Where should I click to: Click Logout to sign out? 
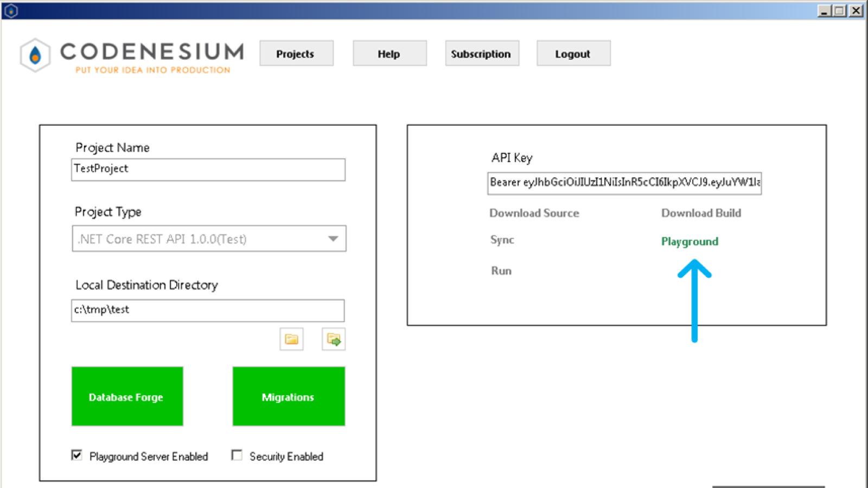click(x=573, y=53)
